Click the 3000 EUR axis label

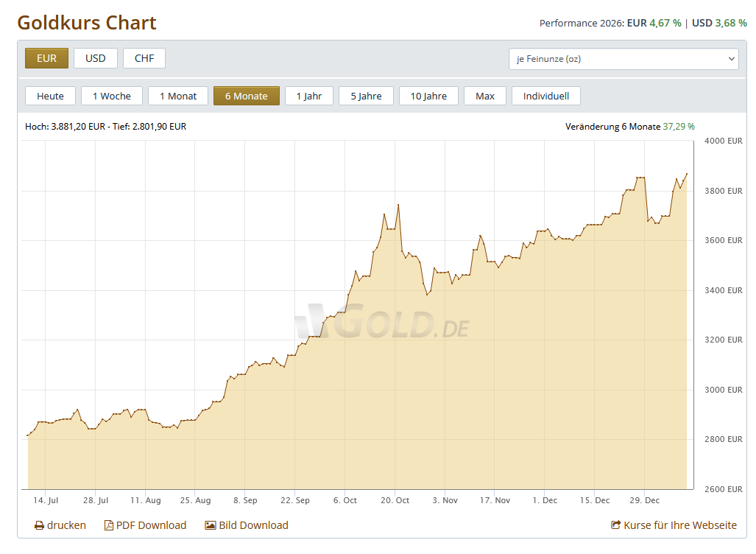pyautogui.click(x=723, y=390)
